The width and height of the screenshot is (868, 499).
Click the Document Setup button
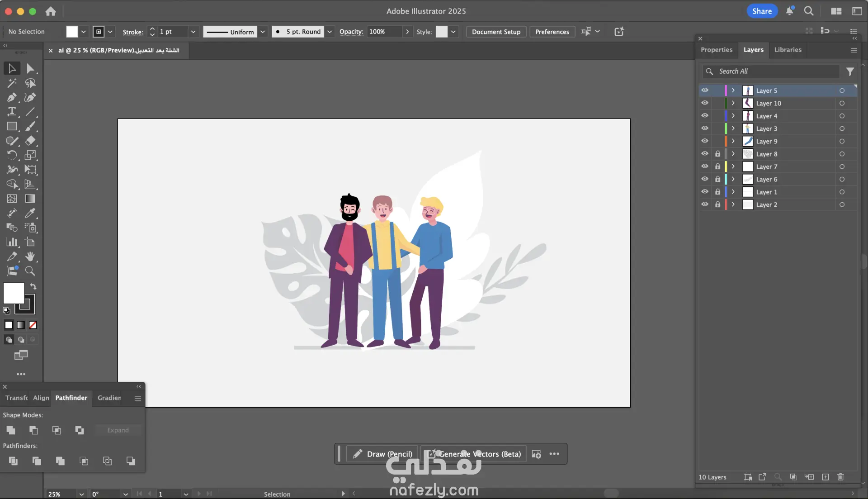496,32
